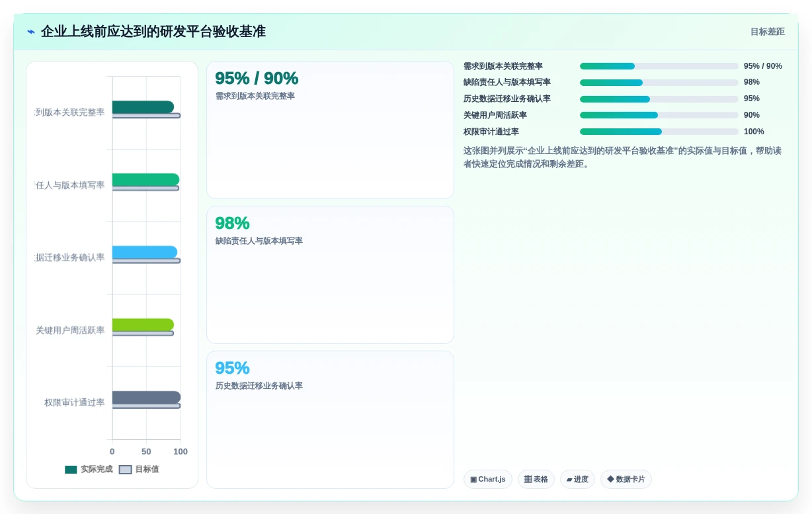The width and height of the screenshot is (812, 514).
Task: Click the bar icon inside 进度 chip
Action: pyautogui.click(x=569, y=480)
